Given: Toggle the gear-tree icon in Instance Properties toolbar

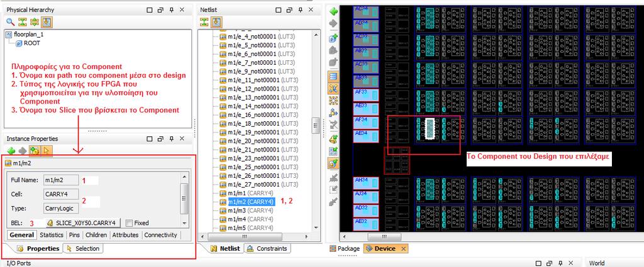Looking at the screenshot, I should tap(35, 151).
